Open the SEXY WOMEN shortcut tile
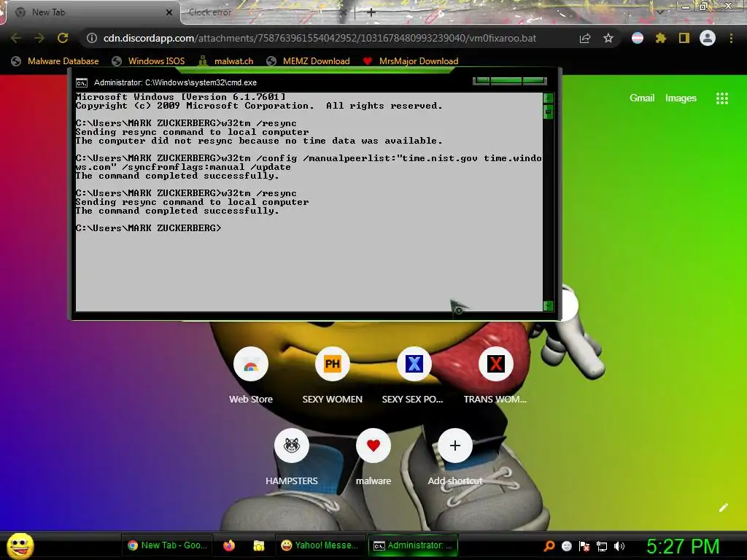The height and width of the screenshot is (560, 747). (x=333, y=376)
